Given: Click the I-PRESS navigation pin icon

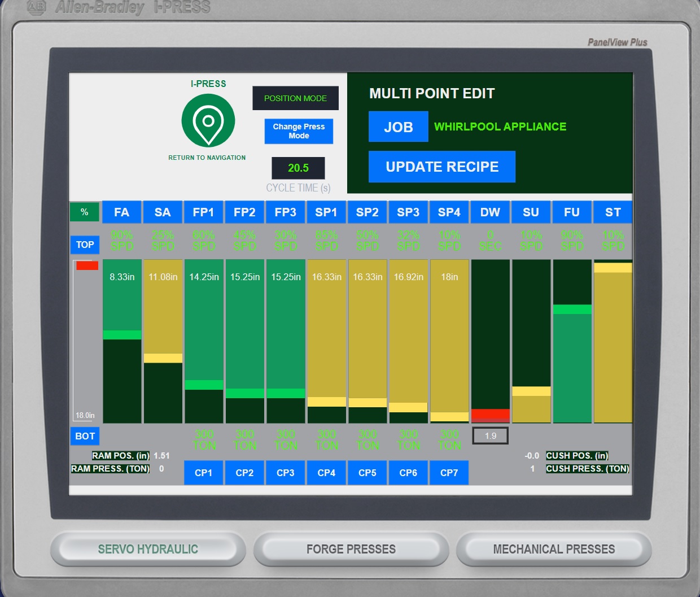Looking at the screenshot, I should (208, 121).
